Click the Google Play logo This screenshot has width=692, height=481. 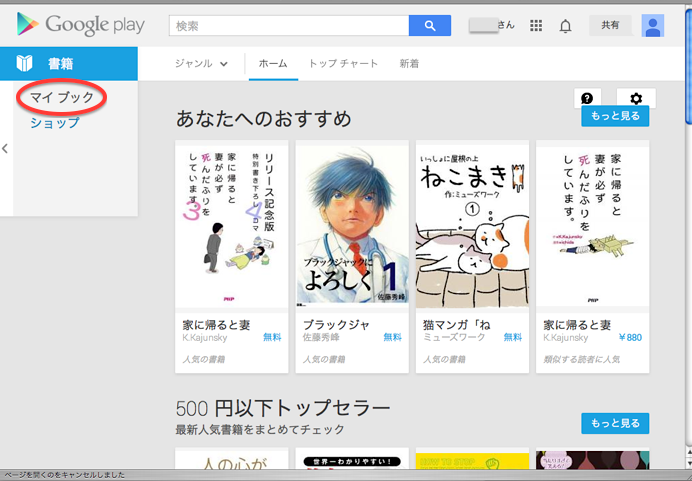tap(80, 25)
